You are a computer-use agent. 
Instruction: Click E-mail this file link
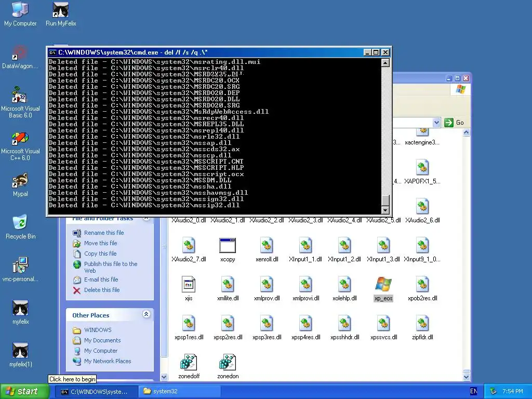tap(101, 280)
